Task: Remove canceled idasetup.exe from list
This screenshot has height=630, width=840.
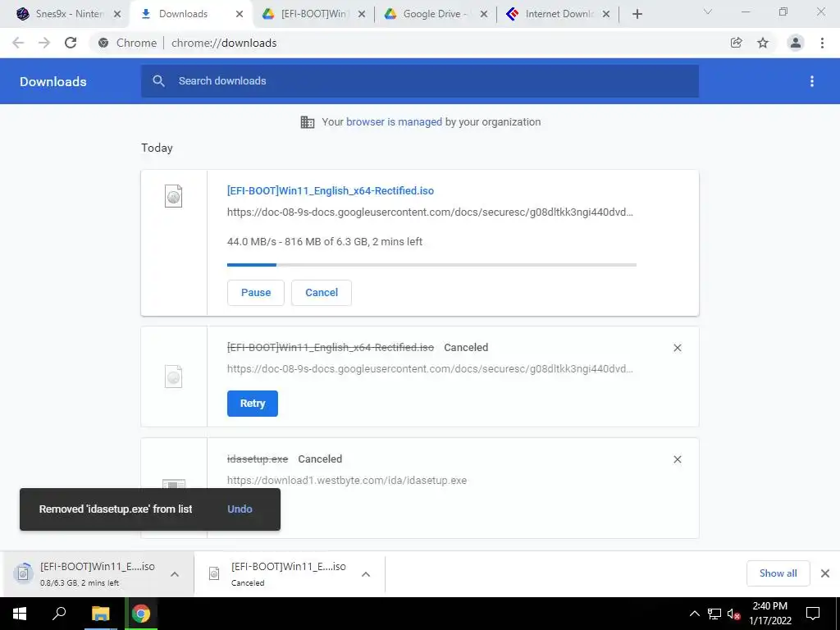Action: [677, 459]
